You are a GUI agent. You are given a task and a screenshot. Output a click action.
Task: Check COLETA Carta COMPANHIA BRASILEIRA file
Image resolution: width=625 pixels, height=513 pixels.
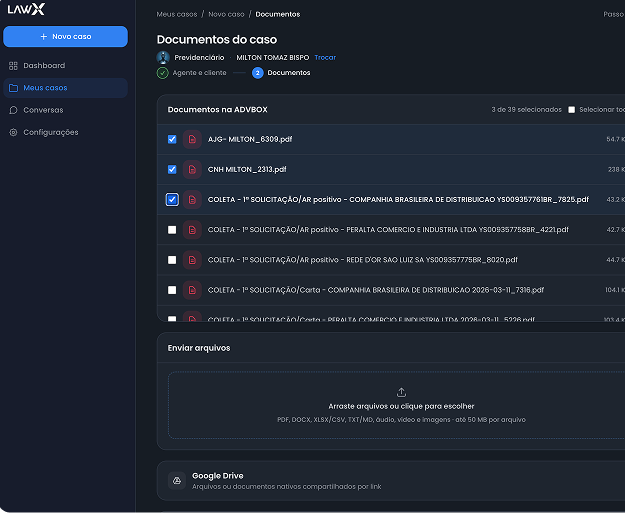click(172, 290)
